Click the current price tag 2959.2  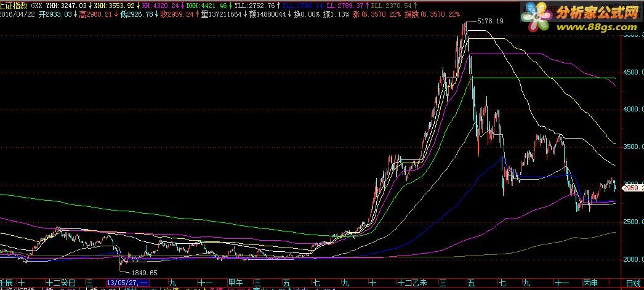coord(634,188)
